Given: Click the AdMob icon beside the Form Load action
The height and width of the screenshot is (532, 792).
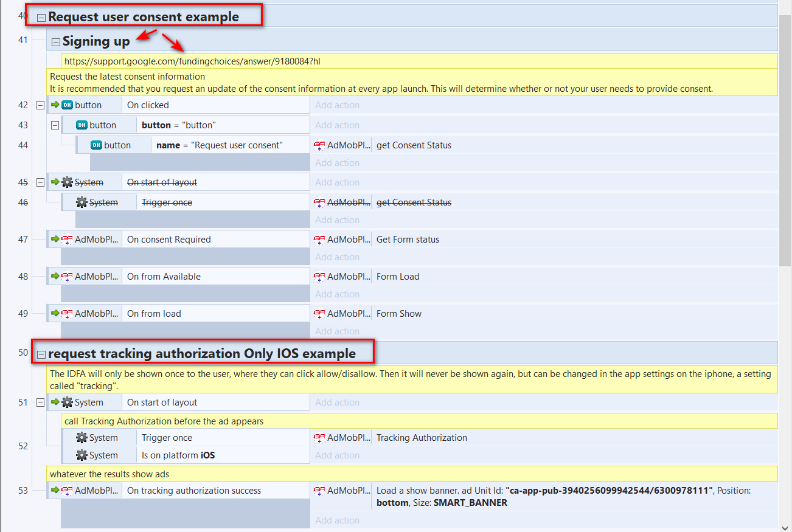Looking at the screenshot, I should [x=319, y=277].
